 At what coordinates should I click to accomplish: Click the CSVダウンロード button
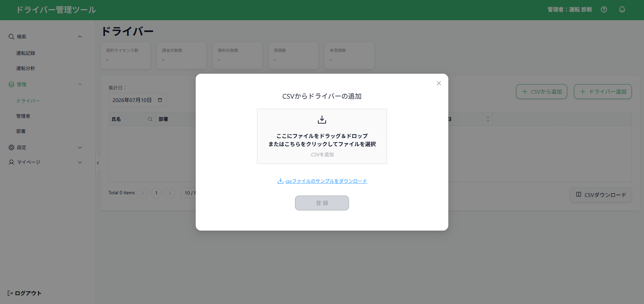(x=601, y=195)
